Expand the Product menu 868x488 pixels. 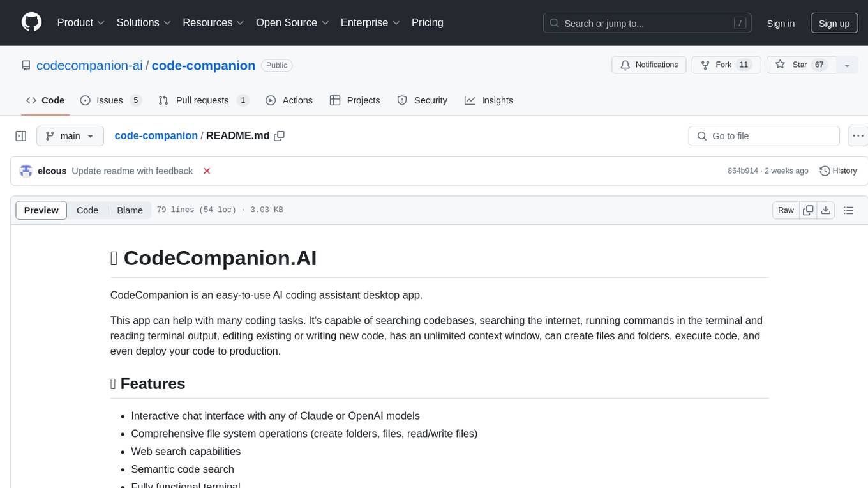coord(81,22)
